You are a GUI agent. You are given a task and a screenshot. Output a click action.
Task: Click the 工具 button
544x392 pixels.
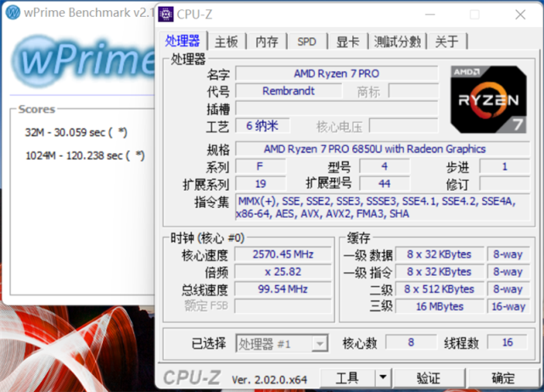347,377
